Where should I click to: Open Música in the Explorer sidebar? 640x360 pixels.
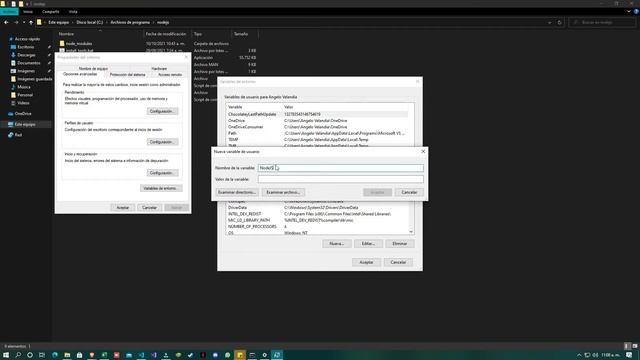point(23,87)
